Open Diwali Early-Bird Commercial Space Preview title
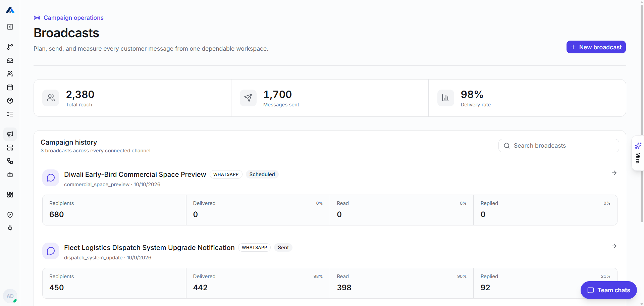Image resolution: width=644 pixels, height=306 pixels. pos(135,174)
